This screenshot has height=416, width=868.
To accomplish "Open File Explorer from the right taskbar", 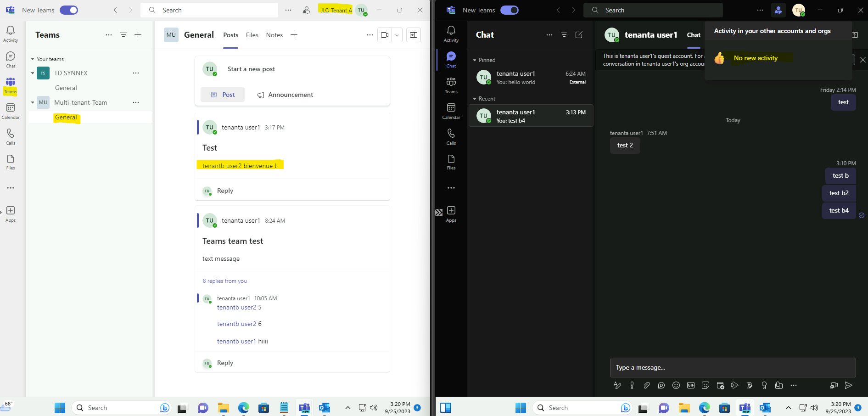I will click(684, 408).
